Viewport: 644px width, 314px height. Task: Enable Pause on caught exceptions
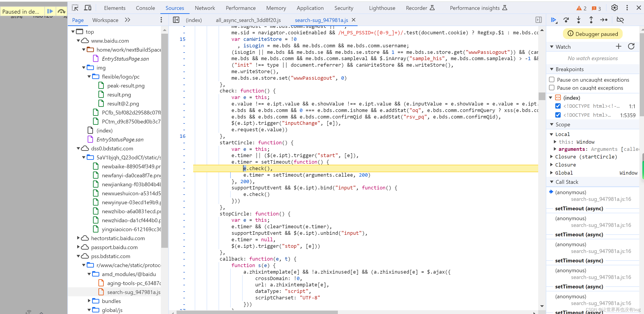coord(551,88)
